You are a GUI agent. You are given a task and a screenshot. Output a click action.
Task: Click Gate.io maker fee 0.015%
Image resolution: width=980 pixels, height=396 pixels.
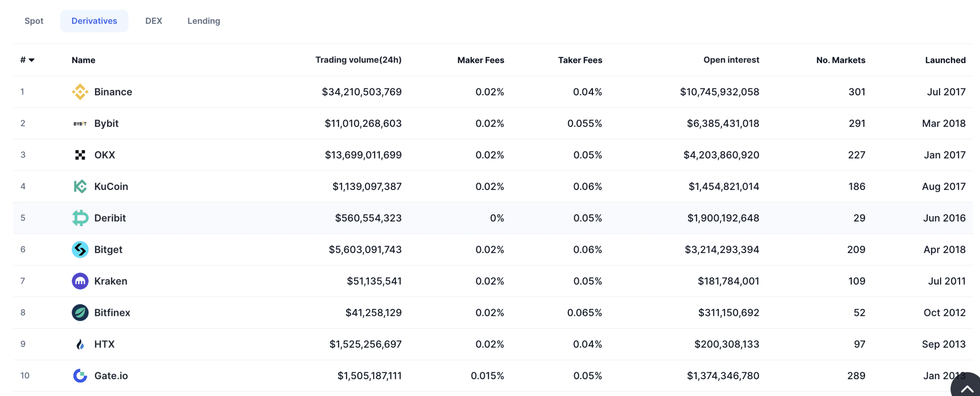pos(488,376)
